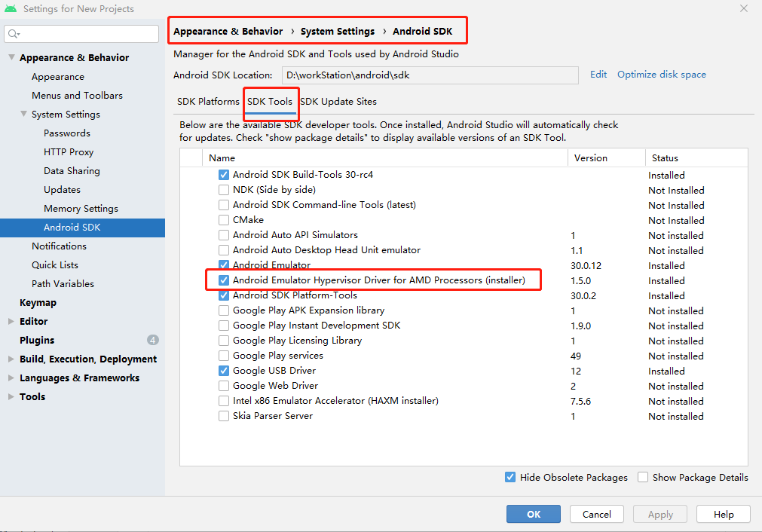Open Updates settings page

pos(63,190)
